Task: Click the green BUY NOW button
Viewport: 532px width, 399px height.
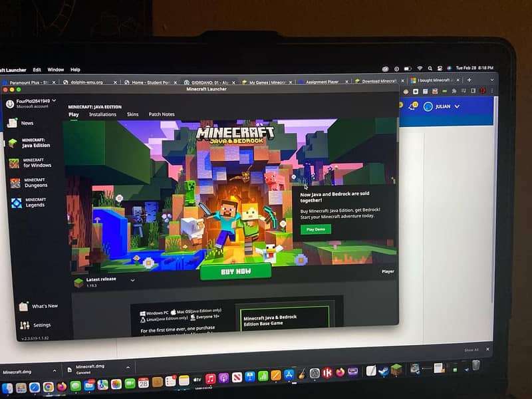Action: coord(236,271)
